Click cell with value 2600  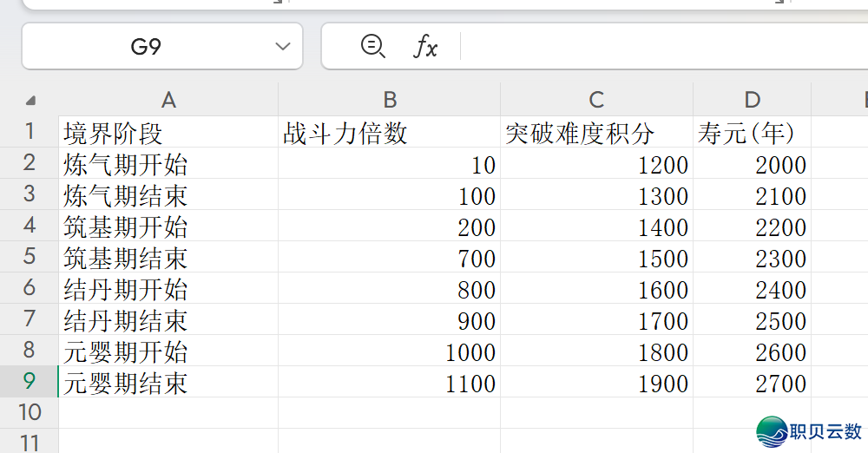pyautogui.click(x=752, y=350)
